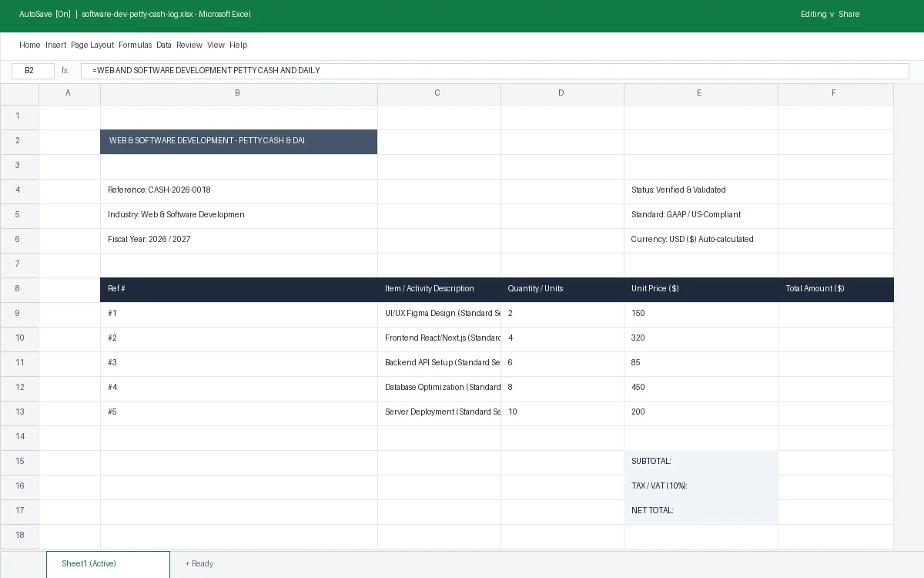Select quantity cell with value 10
The height and width of the screenshot is (578, 924).
pos(562,412)
